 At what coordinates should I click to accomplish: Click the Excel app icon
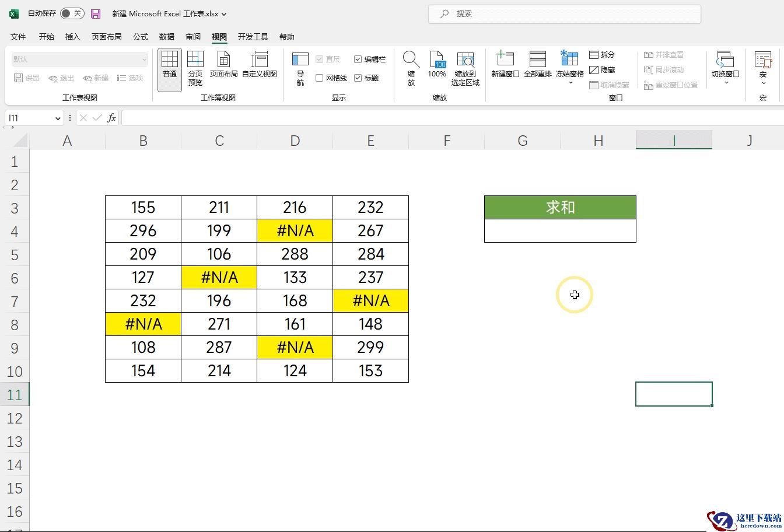13,13
